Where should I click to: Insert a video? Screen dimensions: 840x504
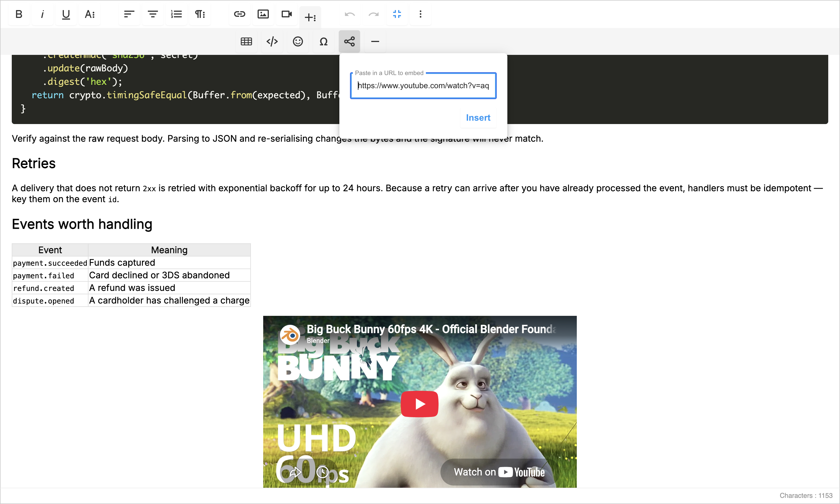[287, 14]
